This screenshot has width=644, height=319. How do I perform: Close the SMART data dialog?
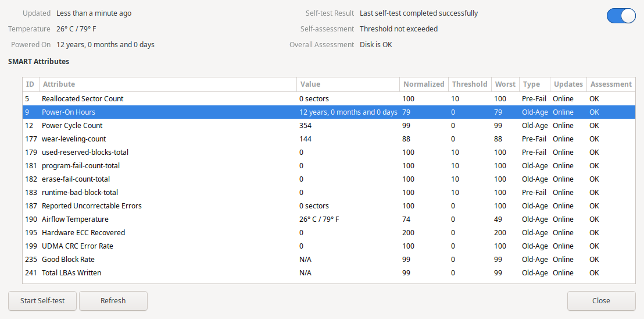[601, 301]
